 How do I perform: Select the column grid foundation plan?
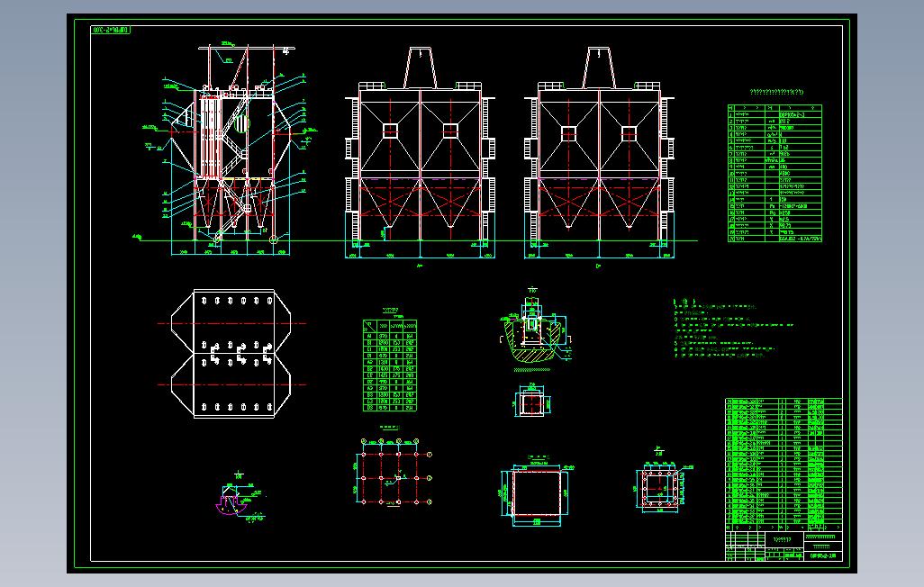point(394,474)
